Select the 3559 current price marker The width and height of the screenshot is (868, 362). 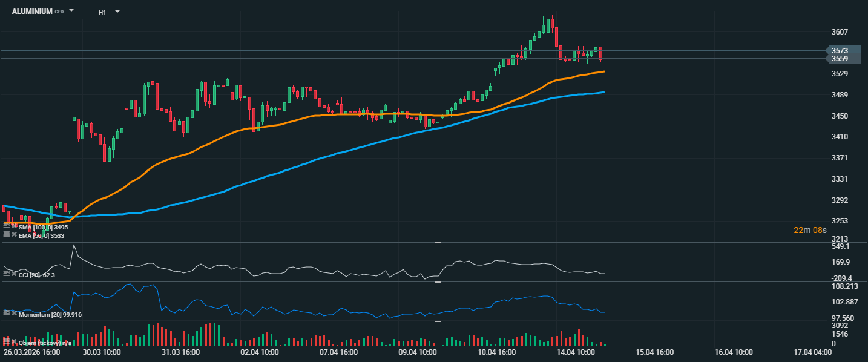pyautogui.click(x=840, y=59)
